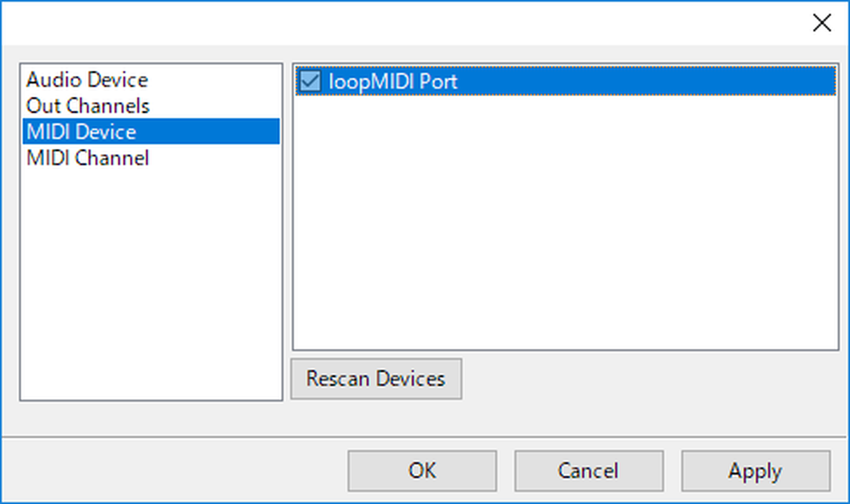Click the loopMIDI Port device name text
The width and height of the screenshot is (850, 504).
(393, 82)
